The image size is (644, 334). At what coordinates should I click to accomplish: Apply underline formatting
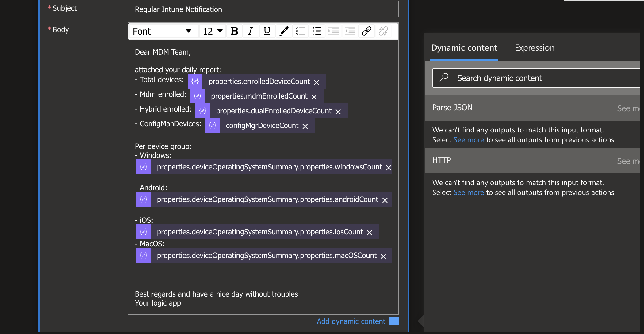[x=267, y=31]
